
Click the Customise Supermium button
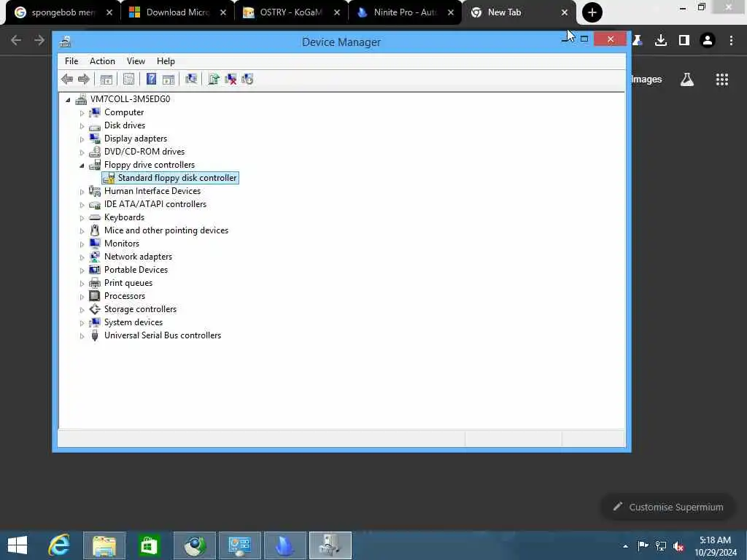point(668,507)
